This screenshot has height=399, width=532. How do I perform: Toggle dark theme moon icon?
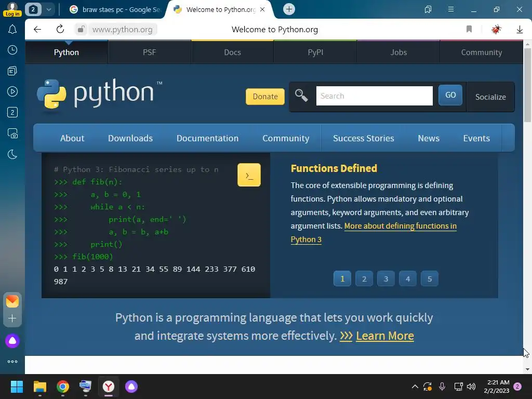click(x=12, y=154)
